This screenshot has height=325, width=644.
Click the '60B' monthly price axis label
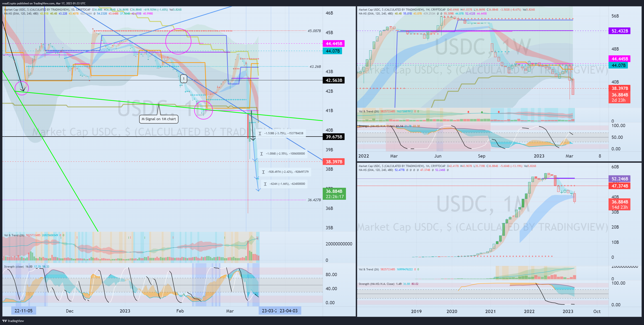tap(615, 167)
